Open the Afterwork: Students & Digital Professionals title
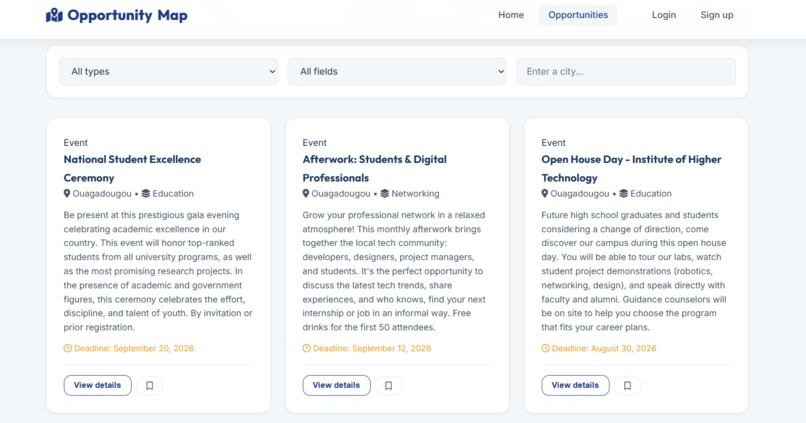Screen dimensions: 806x423 (x=375, y=169)
